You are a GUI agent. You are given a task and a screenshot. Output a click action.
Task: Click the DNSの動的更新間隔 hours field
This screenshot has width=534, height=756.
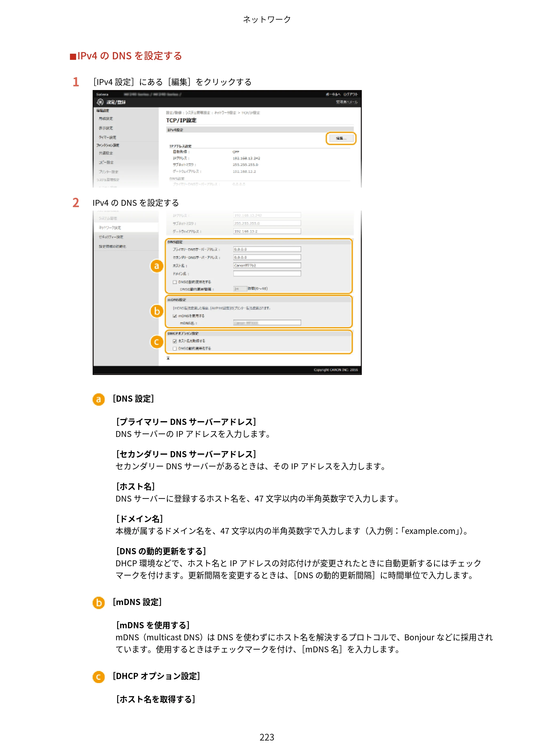tap(240, 289)
